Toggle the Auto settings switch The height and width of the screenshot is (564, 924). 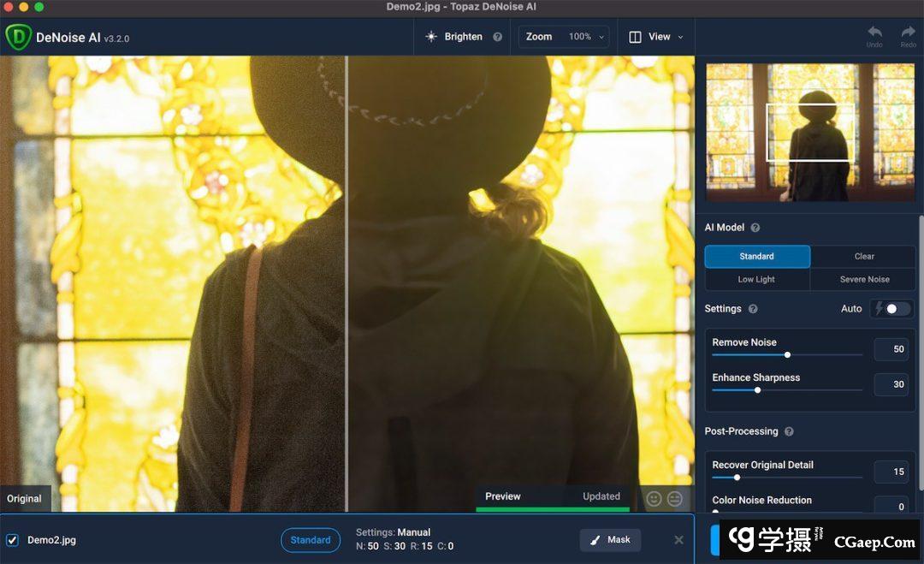click(892, 308)
